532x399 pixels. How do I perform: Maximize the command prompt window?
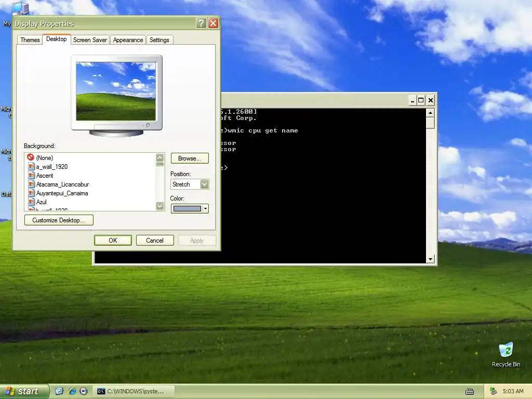[421, 100]
